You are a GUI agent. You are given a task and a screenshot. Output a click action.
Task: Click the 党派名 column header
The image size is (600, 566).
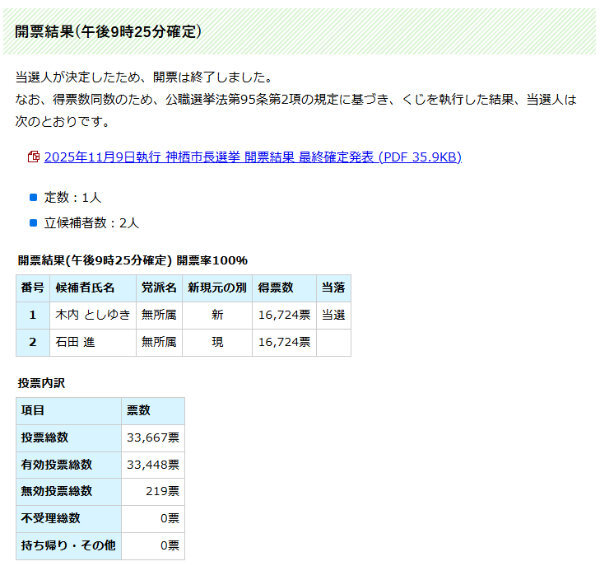[x=159, y=288]
